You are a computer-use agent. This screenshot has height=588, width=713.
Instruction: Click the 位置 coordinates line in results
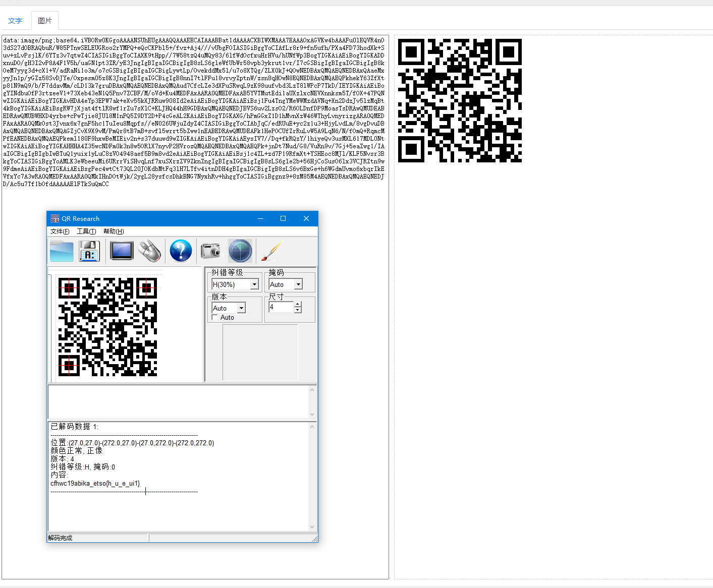click(x=132, y=443)
